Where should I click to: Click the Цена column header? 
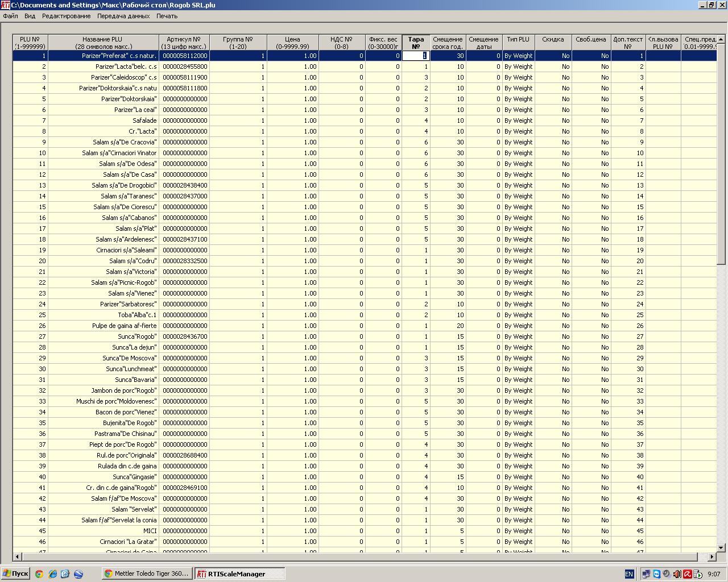[292, 43]
